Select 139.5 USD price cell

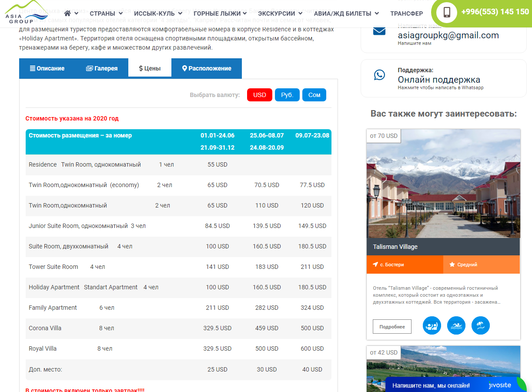tap(267, 226)
